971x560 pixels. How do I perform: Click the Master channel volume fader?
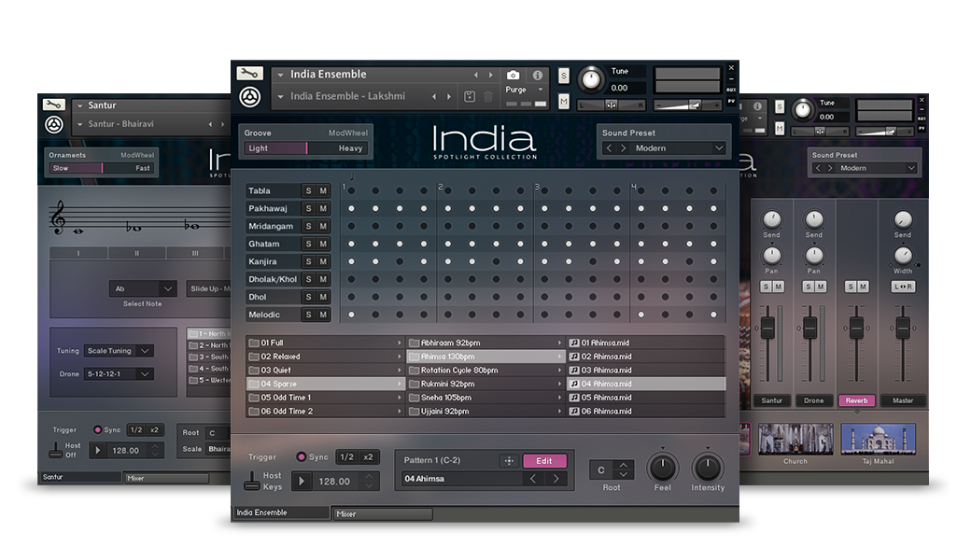[903, 327]
